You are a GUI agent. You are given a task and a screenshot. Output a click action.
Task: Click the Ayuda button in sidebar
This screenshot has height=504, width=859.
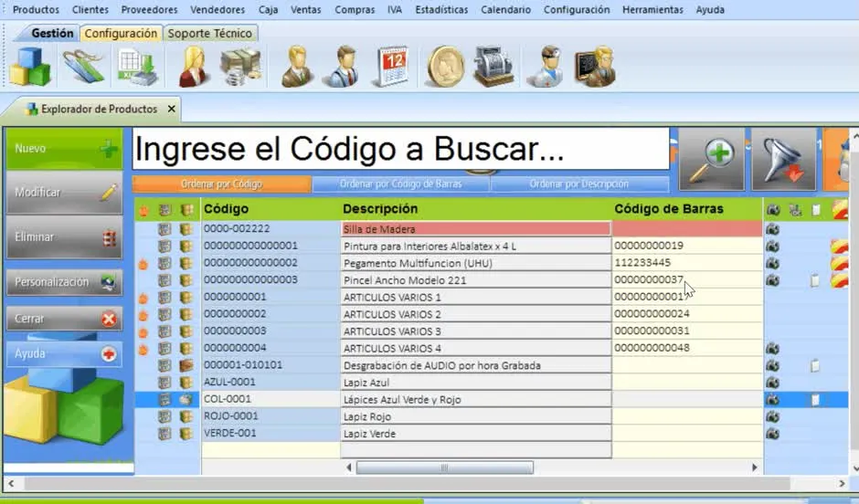tap(64, 353)
